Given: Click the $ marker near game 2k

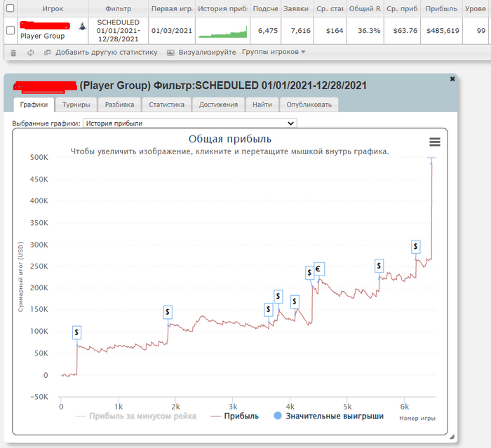Looking at the screenshot, I should coord(168,312).
